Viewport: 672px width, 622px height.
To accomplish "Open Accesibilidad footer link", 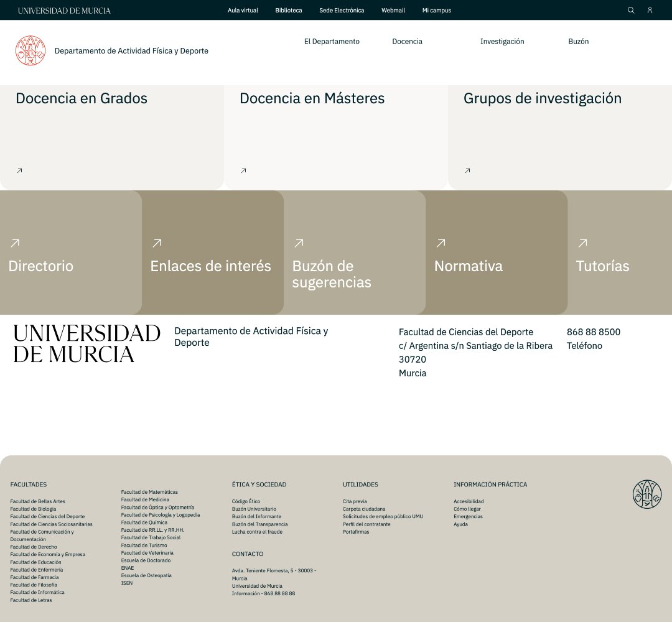I will tap(469, 501).
